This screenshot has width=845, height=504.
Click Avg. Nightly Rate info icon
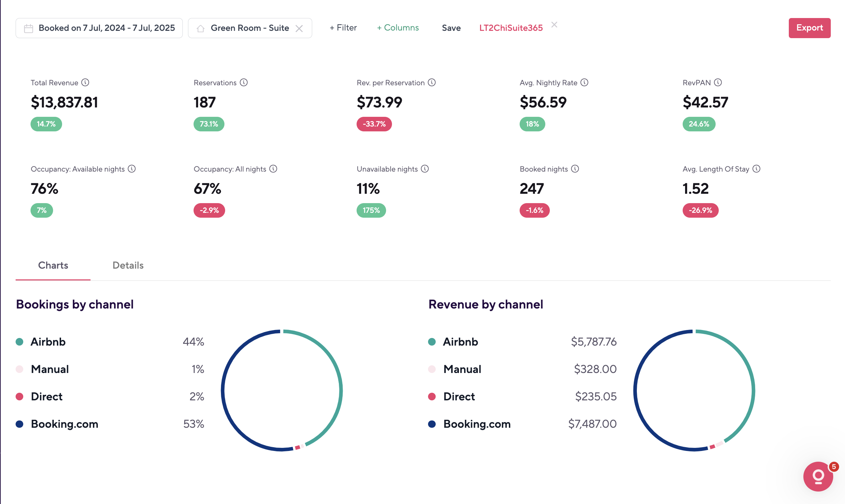(584, 82)
